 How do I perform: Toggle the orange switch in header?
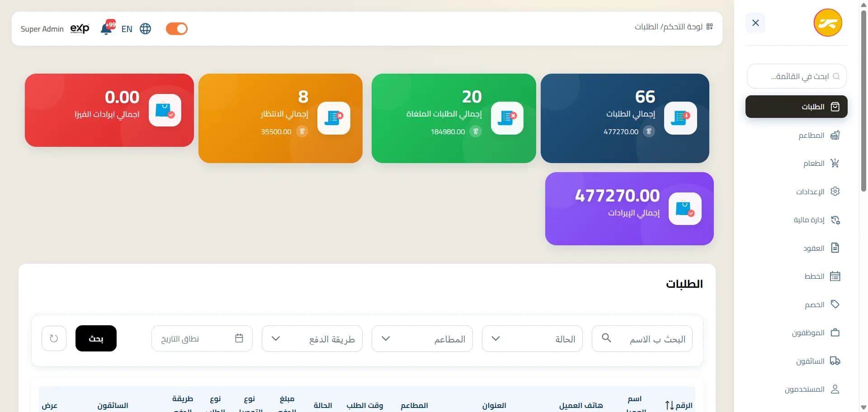(x=177, y=28)
